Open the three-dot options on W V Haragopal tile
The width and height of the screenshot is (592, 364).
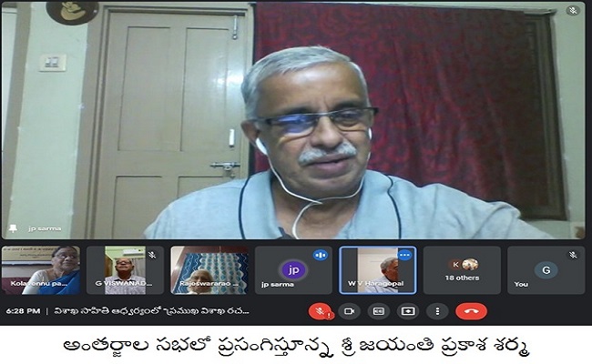click(404, 256)
